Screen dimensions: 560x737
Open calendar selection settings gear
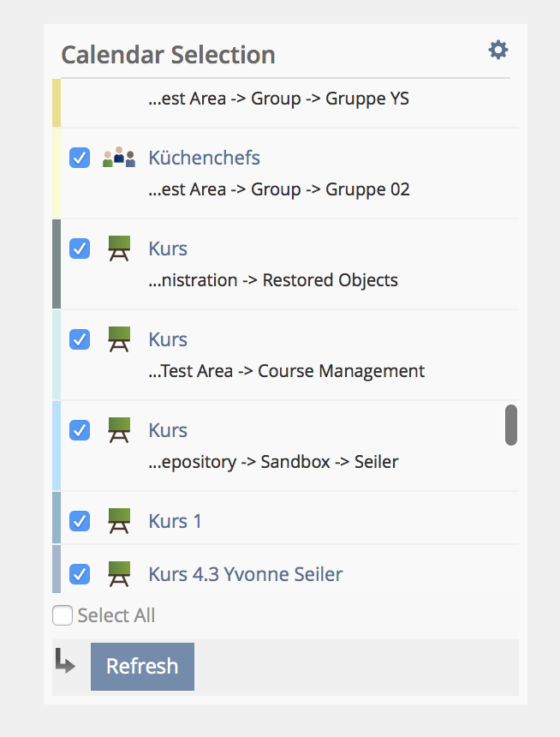pos(498,51)
